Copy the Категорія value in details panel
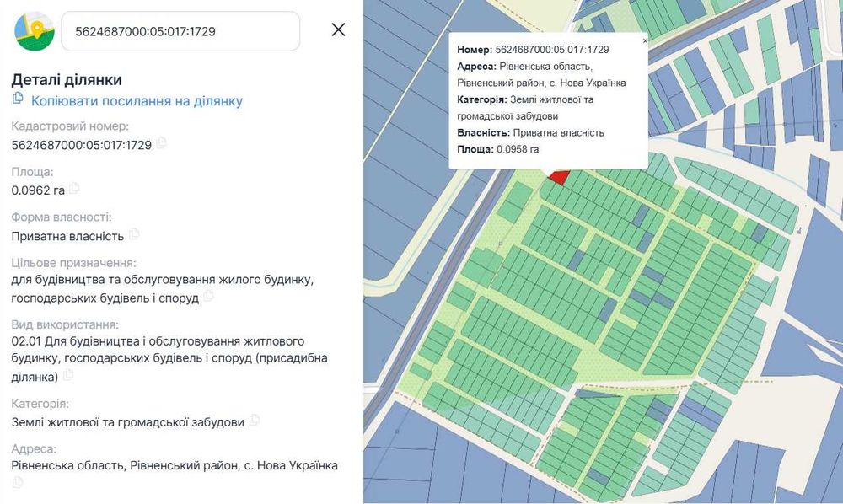Screen dimensions: 843x504 (x=255, y=420)
